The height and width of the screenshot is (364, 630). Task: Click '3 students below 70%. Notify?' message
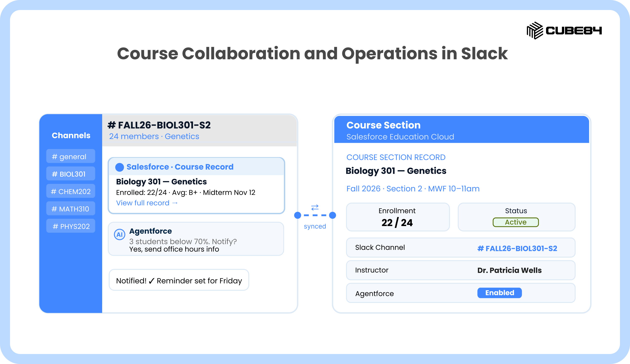click(183, 241)
